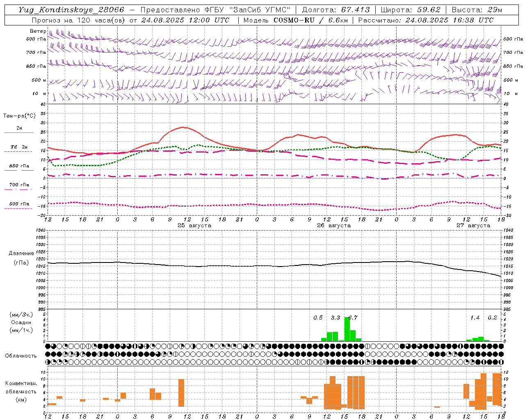Click the Давление pressure panel label
Viewport: 525px width, 420px height.
[x=21, y=253]
